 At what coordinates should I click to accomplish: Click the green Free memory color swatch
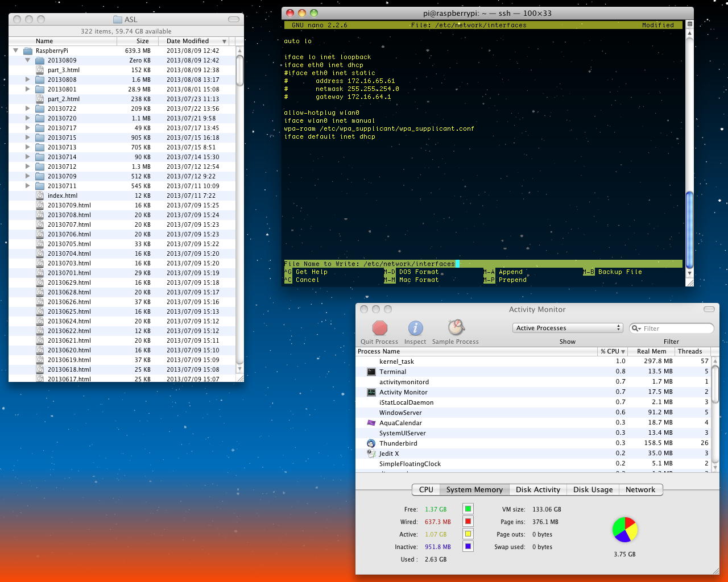(x=468, y=509)
